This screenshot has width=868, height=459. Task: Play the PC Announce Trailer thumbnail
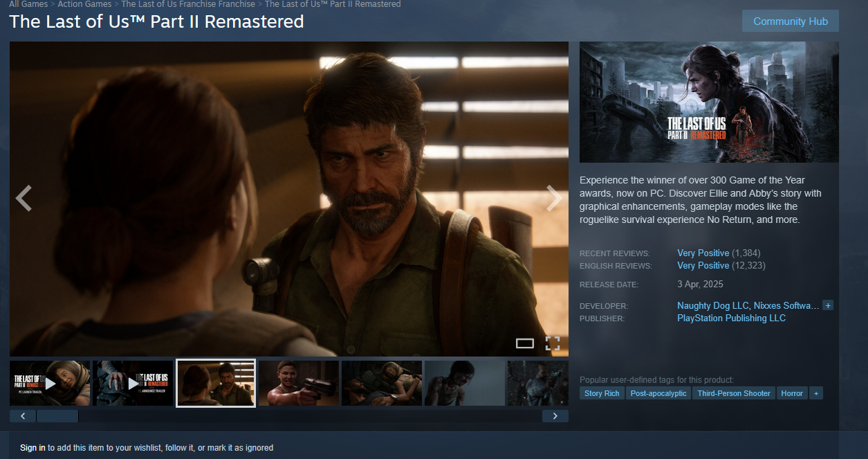133,383
